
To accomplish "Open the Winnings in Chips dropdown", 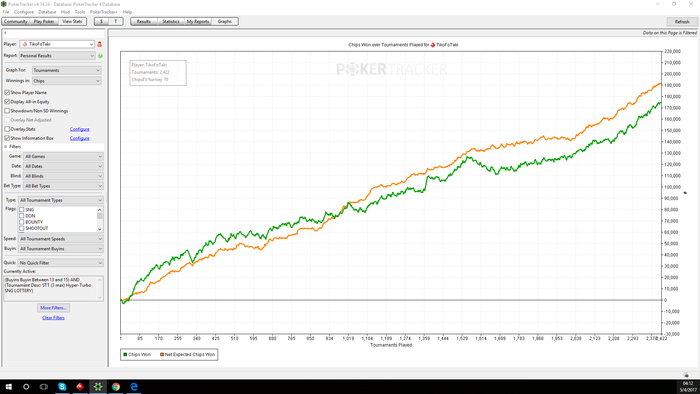I will pos(67,81).
